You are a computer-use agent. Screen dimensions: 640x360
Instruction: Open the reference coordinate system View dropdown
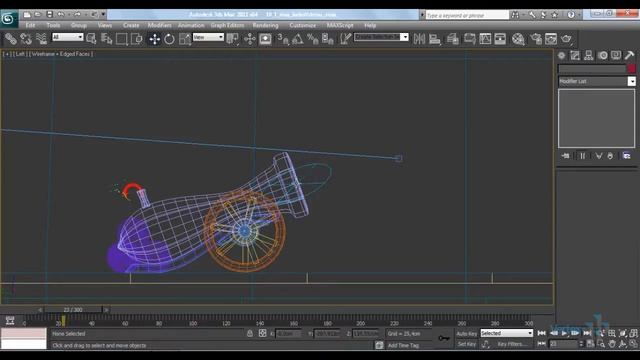pyautogui.click(x=208, y=37)
